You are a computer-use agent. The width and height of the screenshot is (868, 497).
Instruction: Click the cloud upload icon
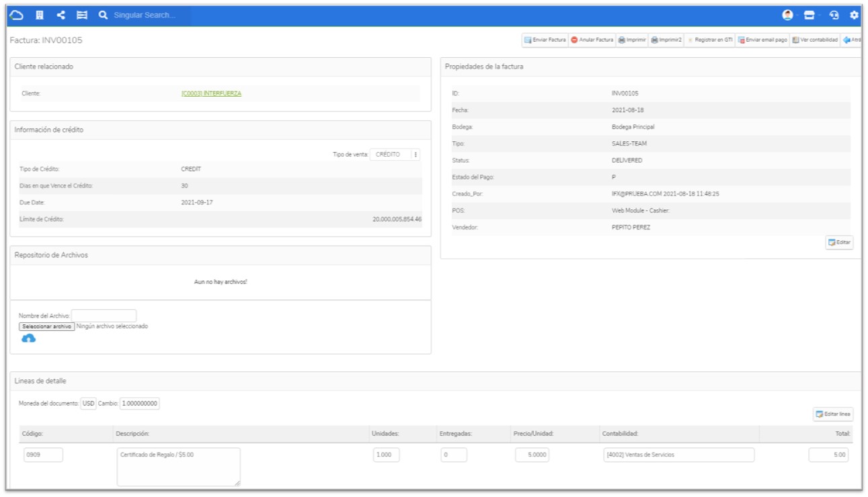[29, 339]
